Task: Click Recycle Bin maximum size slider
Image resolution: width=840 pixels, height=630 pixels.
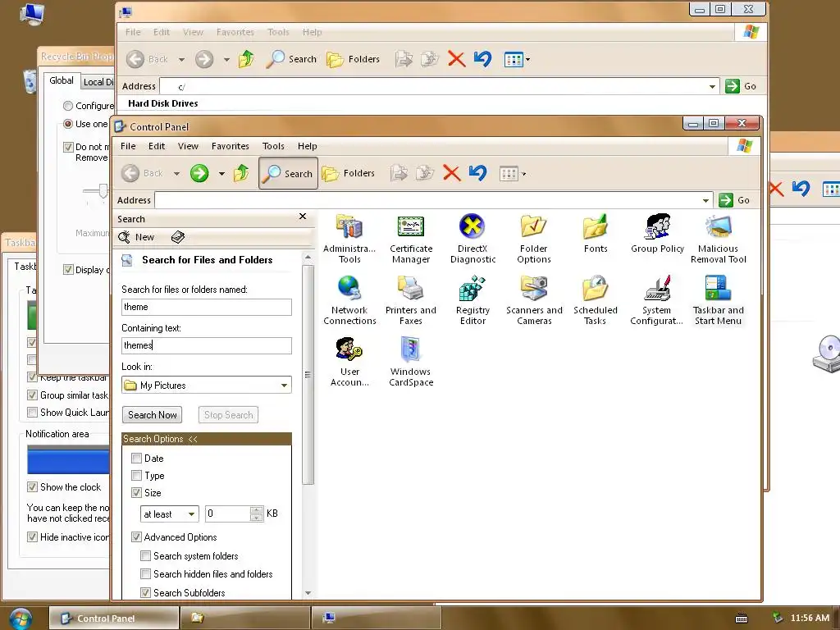Action: click(x=103, y=190)
